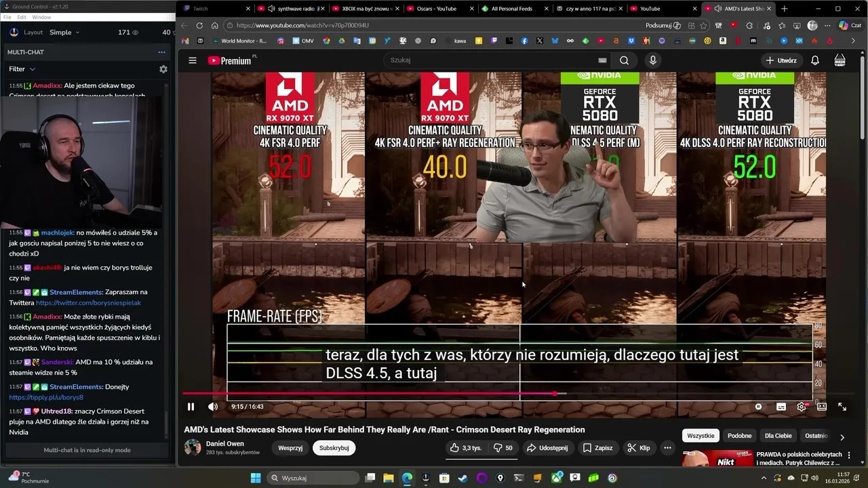Open YouTube notifications bell
The image size is (868, 488).
coord(815,60)
